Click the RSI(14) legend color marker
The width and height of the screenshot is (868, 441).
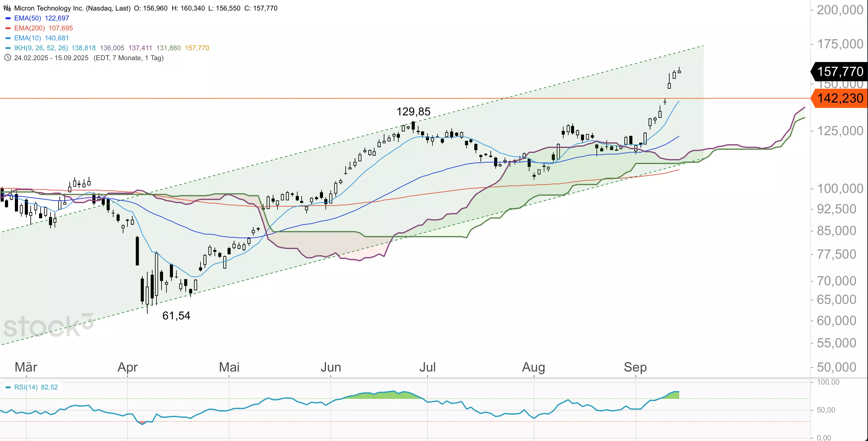(8, 387)
